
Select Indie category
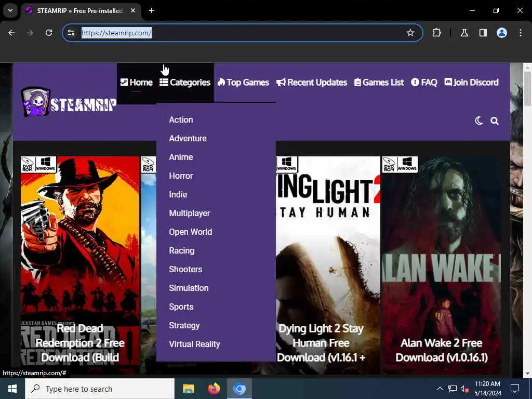click(178, 194)
